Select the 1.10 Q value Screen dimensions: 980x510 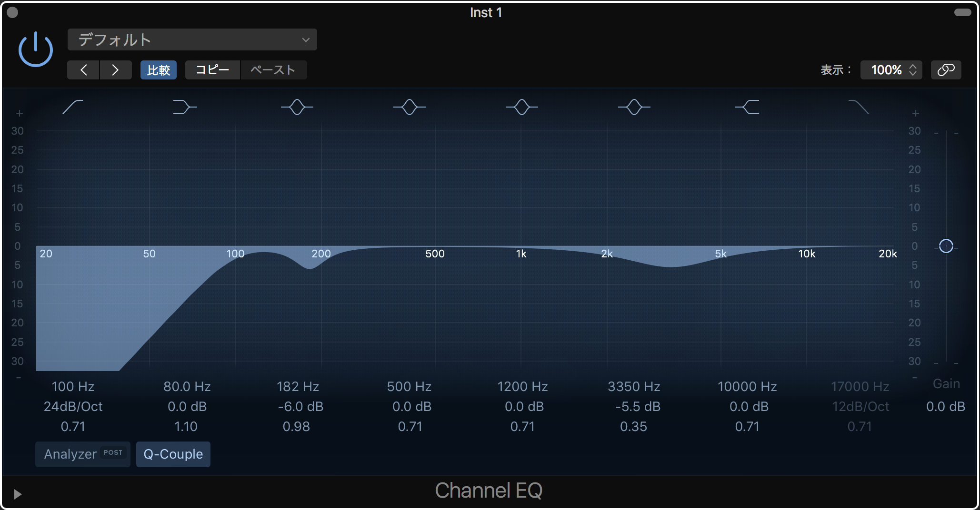(186, 426)
